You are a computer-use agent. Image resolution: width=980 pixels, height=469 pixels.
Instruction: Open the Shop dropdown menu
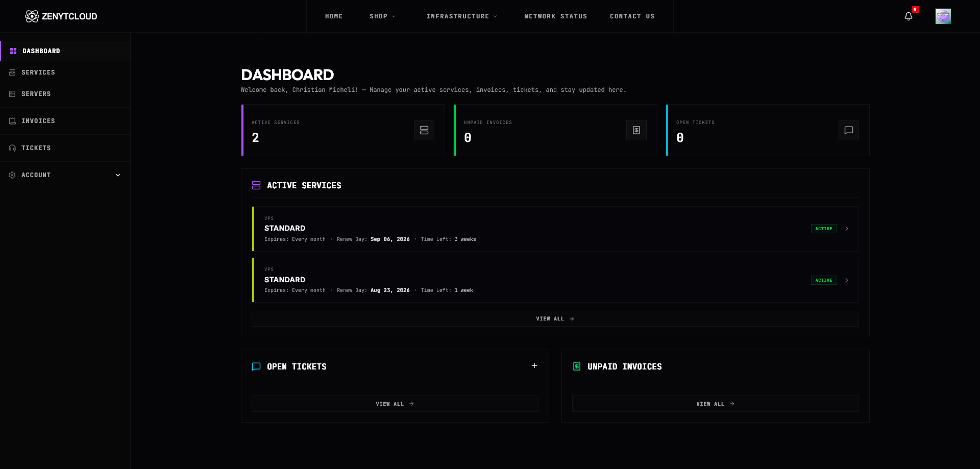[382, 16]
